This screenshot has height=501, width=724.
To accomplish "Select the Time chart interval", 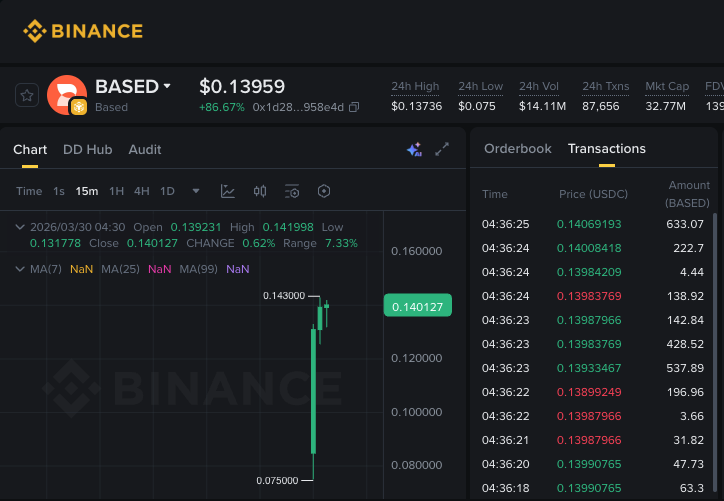I will [29, 191].
